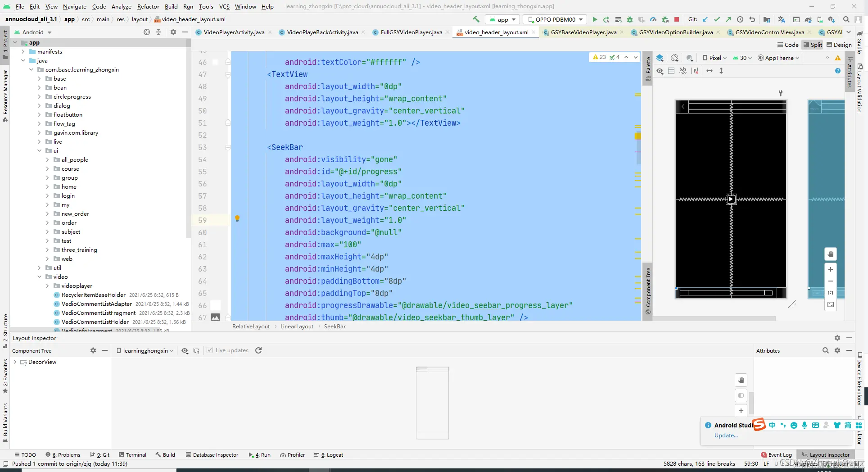The width and height of the screenshot is (868, 472).
Task: Switch to VideoPlayerActivity.java tab
Action: pos(234,32)
